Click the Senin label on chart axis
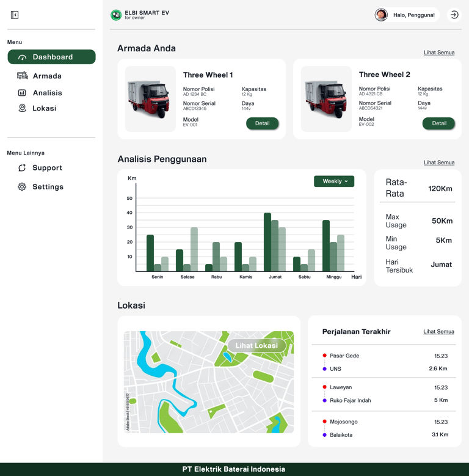 (157, 277)
